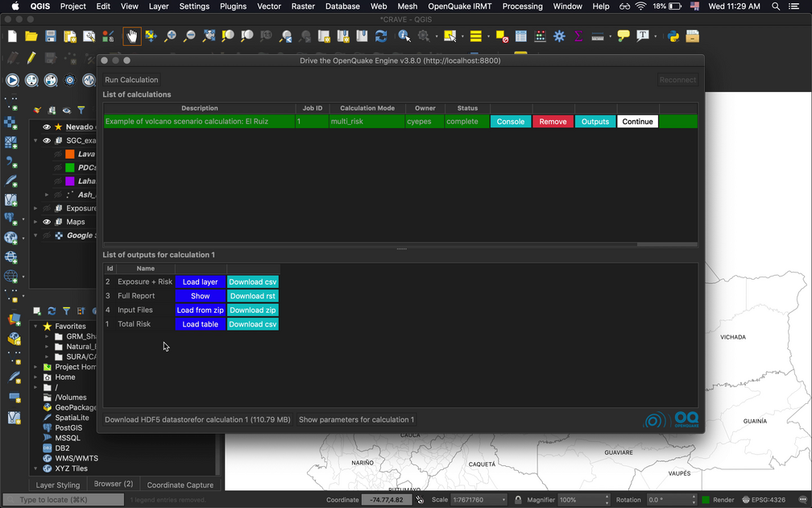This screenshot has height=508, width=812.
Task: Click the Statistical Summary sigma icon
Action: coord(578,36)
